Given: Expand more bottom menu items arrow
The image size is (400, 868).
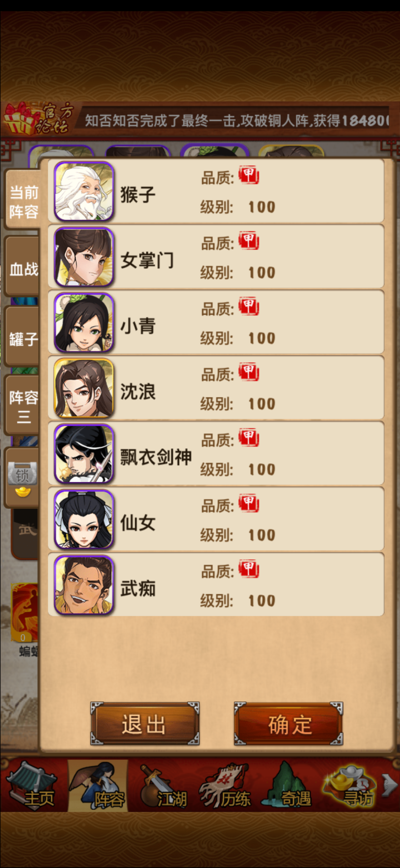Looking at the screenshot, I should (x=389, y=785).
